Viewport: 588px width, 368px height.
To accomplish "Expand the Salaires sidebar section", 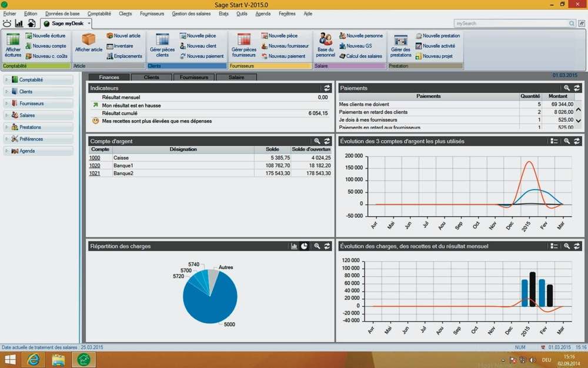I will (7, 115).
